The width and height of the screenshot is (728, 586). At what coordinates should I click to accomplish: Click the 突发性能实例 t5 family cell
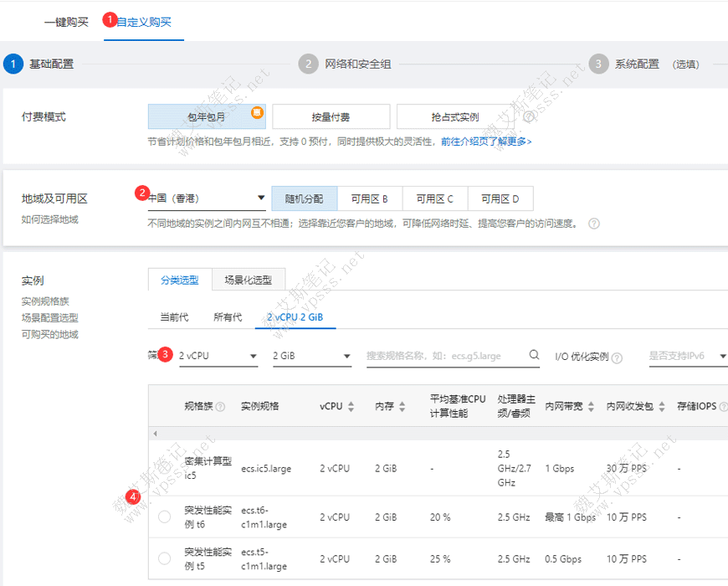(x=208, y=559)
